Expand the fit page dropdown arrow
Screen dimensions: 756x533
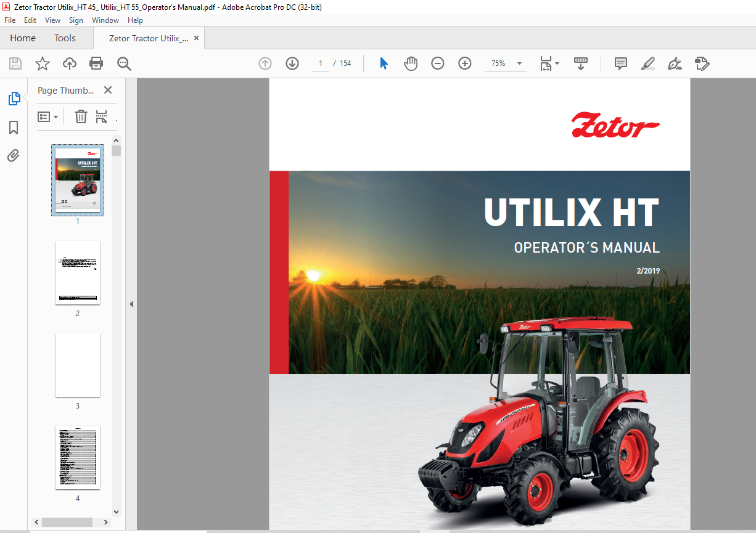tap(557, 63)
